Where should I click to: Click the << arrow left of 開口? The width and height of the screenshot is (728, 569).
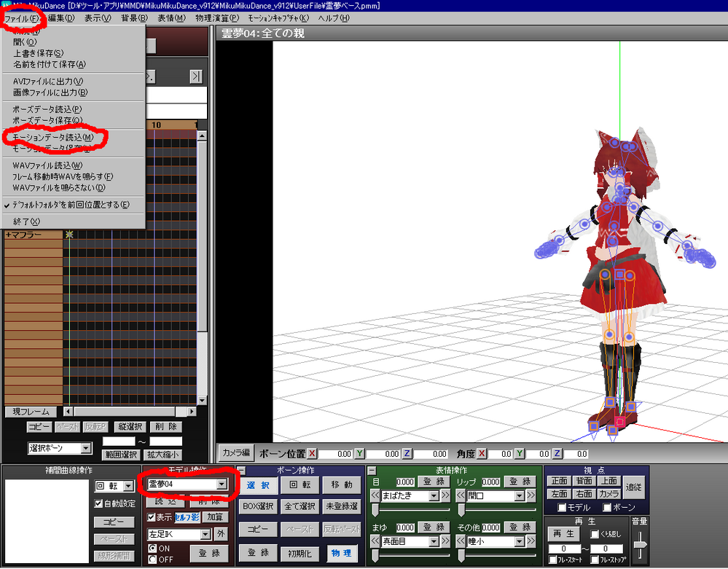pos(461,495)
